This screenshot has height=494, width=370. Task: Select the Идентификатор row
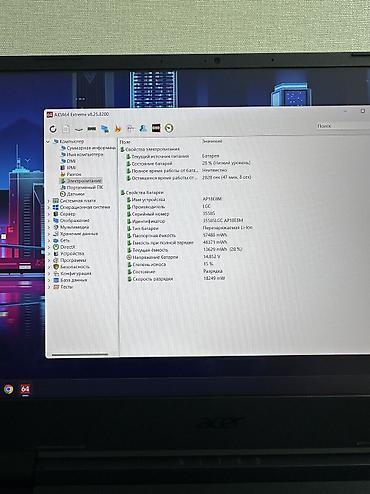pos(190,221)
